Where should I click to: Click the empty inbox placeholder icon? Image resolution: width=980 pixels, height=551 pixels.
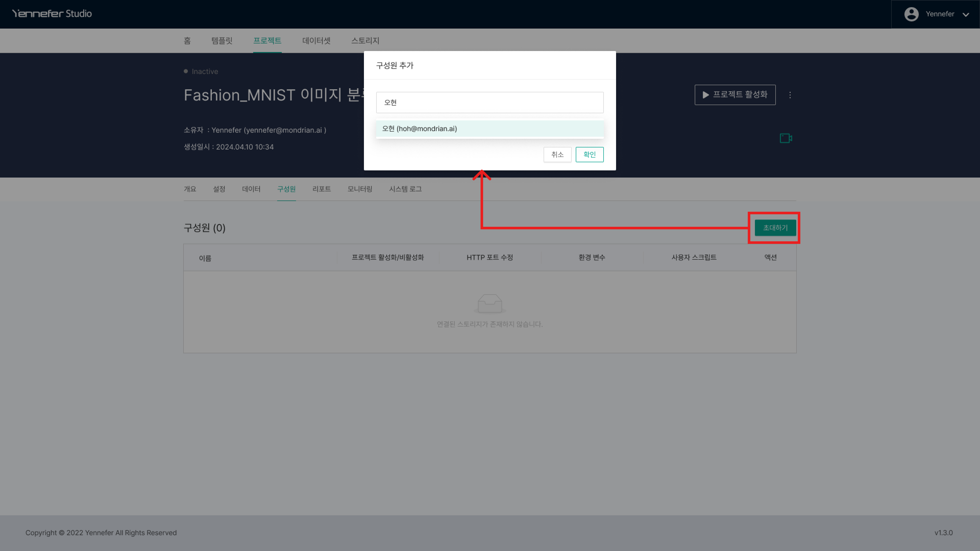point(490,304)
